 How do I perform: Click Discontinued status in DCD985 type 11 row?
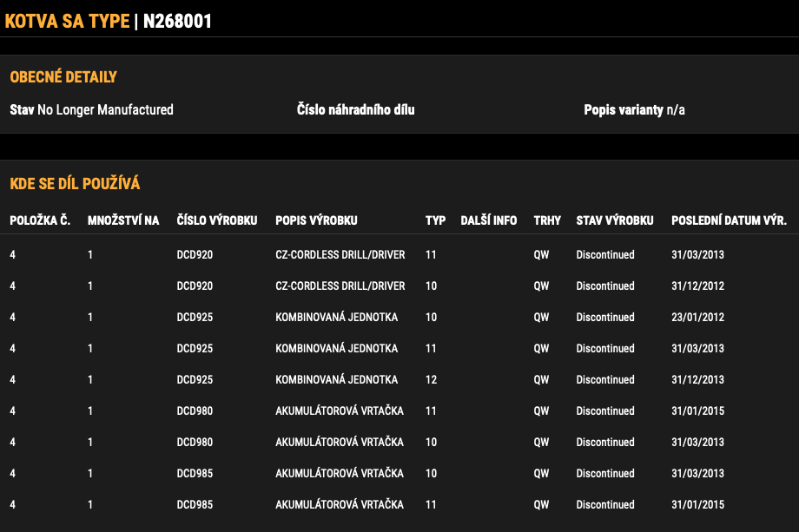pos(605,504)
